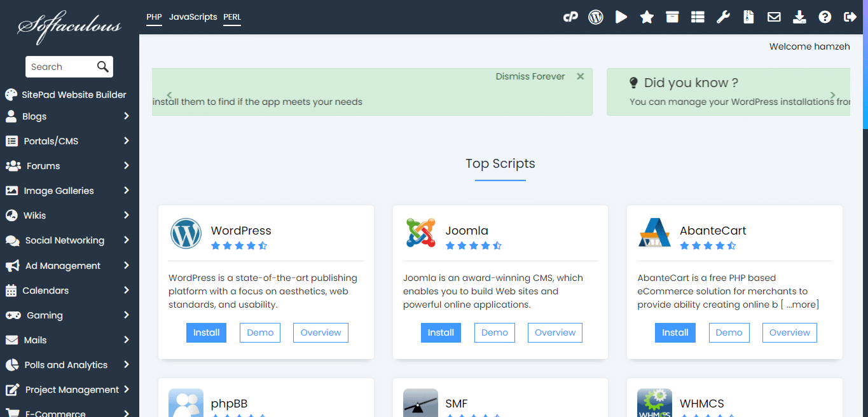Click the play-shaped demos icon
Viewport: 868px width, 417px height.
pos(621,17)
